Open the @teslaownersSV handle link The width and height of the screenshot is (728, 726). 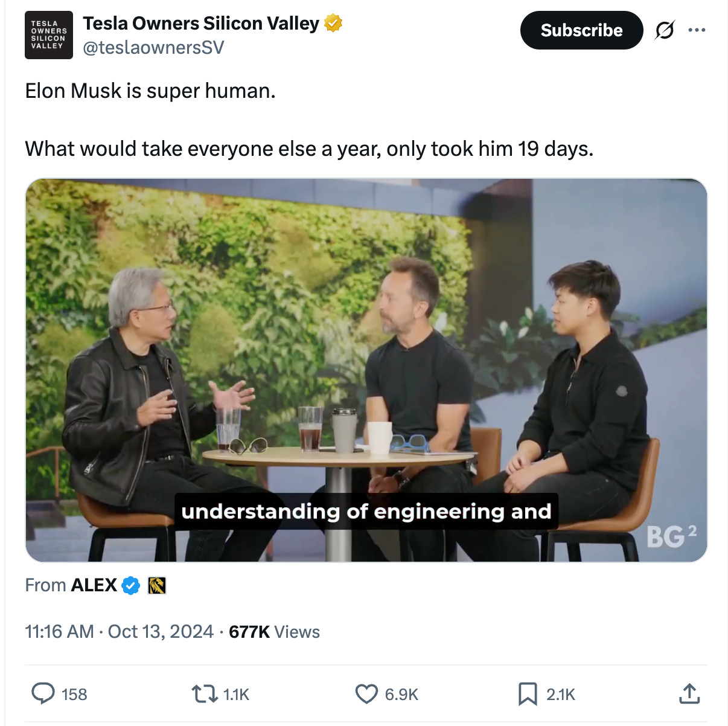pyautogui.click(x=153, y=48)
